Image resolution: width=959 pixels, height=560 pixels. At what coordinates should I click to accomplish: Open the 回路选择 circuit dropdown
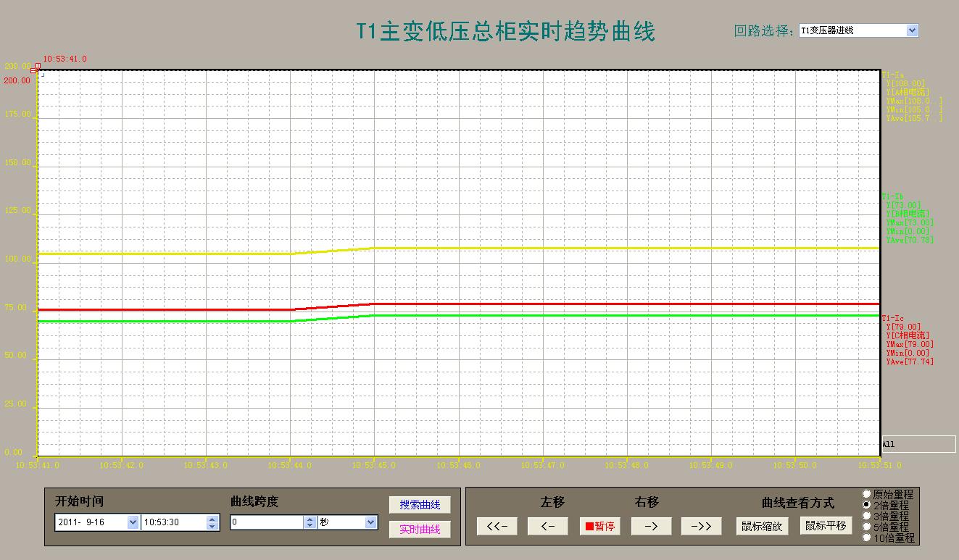click(912, 30)
